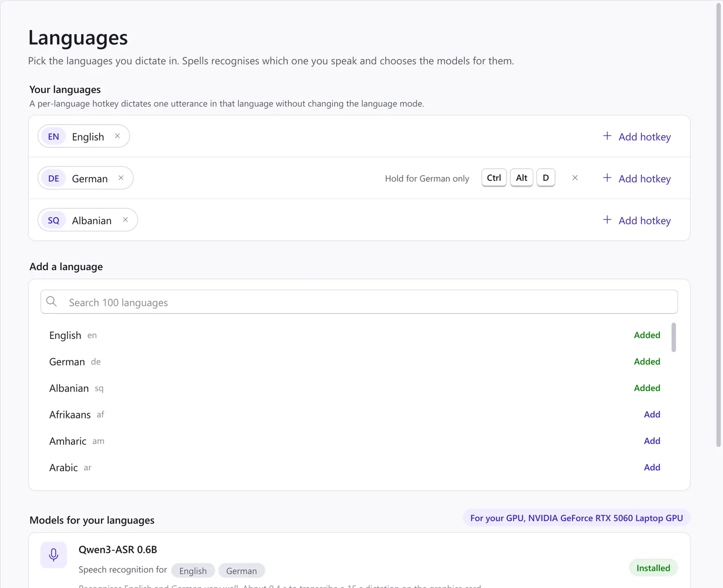Click Hold for German only label
The image size is (723, 588).
click(427, 178)
